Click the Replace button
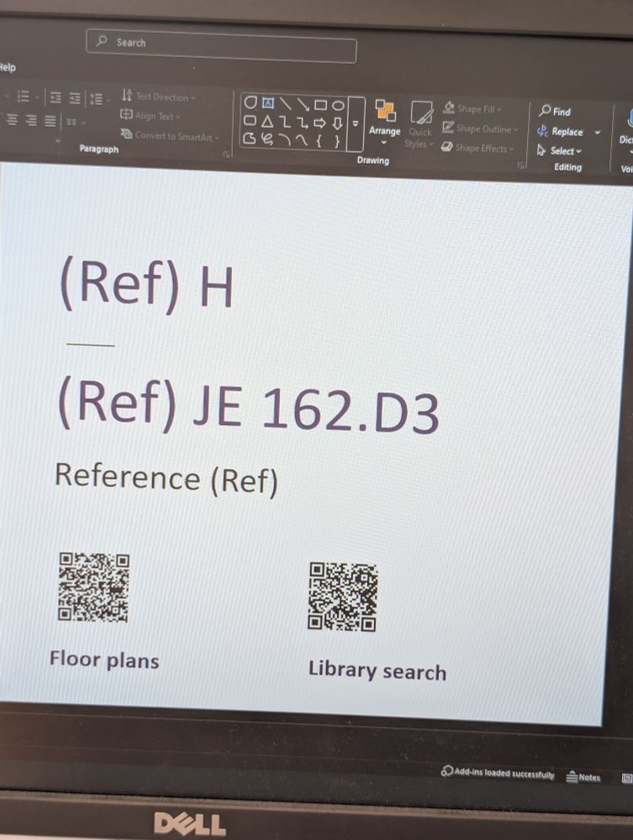This screenshot has height=840, width=633. (x=560, y=131)
